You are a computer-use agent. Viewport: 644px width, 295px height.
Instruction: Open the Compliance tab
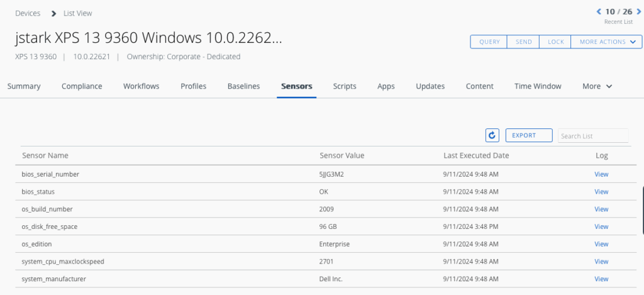pos(82,86)
